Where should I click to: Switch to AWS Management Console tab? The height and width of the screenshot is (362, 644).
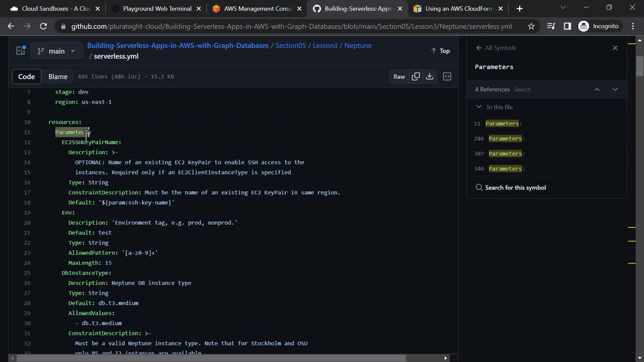[257, 9]
